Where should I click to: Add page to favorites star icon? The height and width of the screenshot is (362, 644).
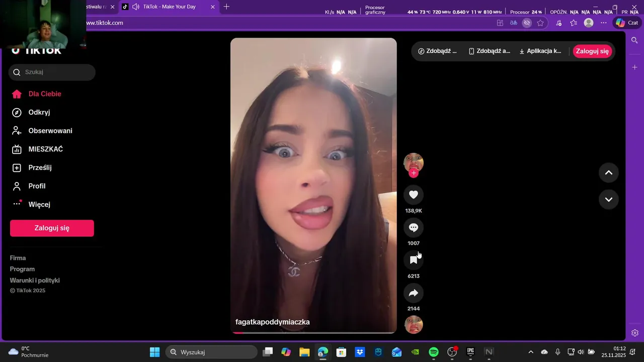click(540, 23)
